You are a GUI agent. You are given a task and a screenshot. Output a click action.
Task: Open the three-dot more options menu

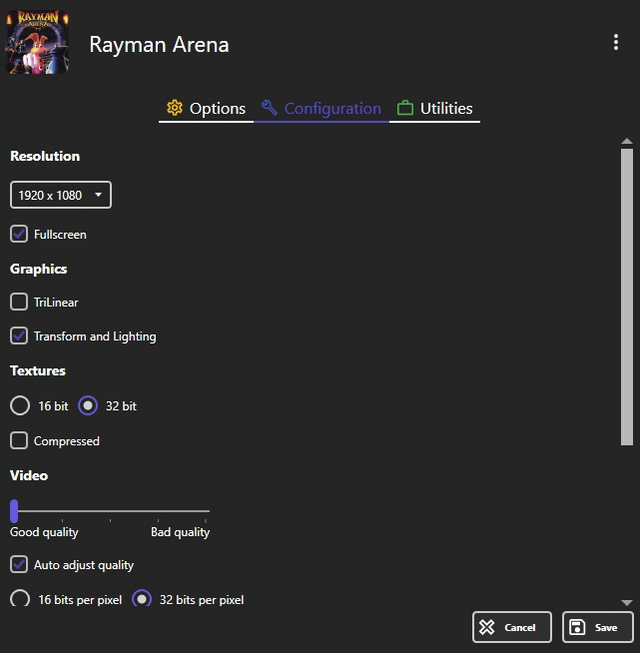(615, 42)
